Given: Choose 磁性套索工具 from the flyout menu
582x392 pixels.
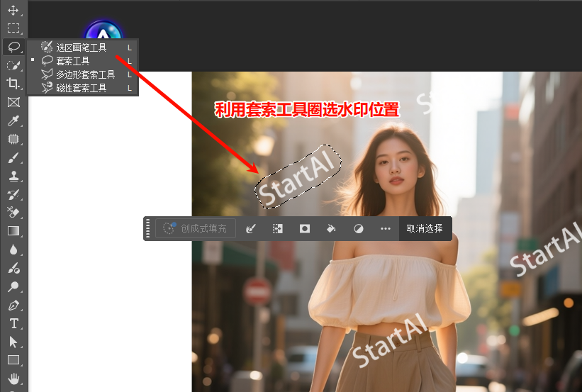Looking at the screenshot, I should coord(82,88).
